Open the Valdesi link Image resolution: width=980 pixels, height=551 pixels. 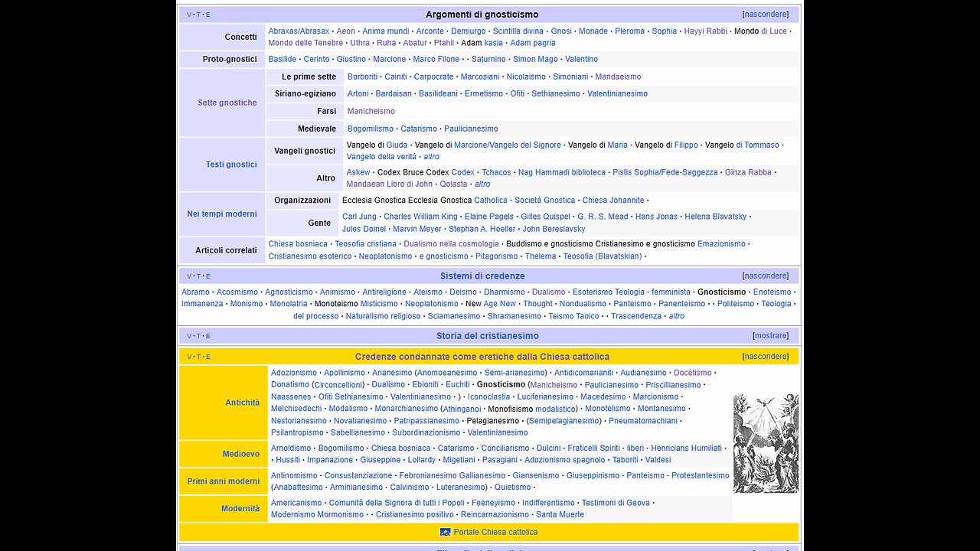click(658, 460)
